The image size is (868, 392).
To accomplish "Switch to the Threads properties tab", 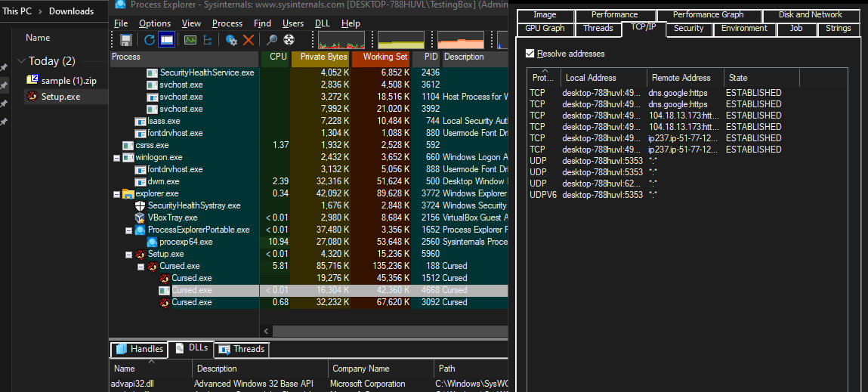I will 598,29.
